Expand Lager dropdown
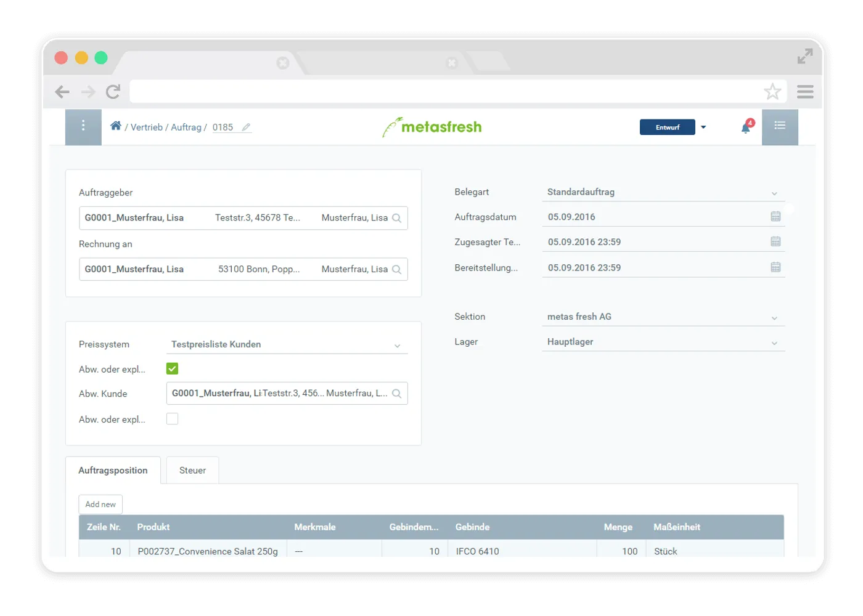The height and width of the screenshot is (616, 863). tap(774, 343)
